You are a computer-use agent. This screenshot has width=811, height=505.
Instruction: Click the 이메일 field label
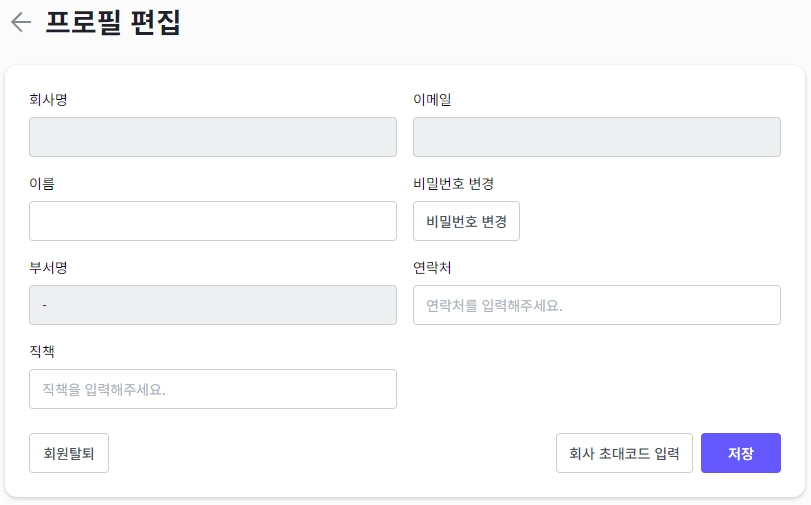(x=432, y=100)
